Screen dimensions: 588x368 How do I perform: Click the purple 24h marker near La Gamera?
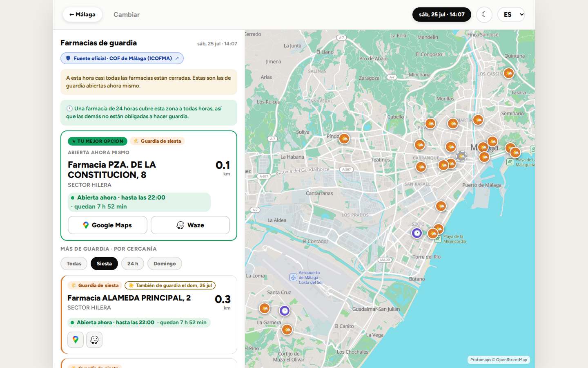[285, 311]
